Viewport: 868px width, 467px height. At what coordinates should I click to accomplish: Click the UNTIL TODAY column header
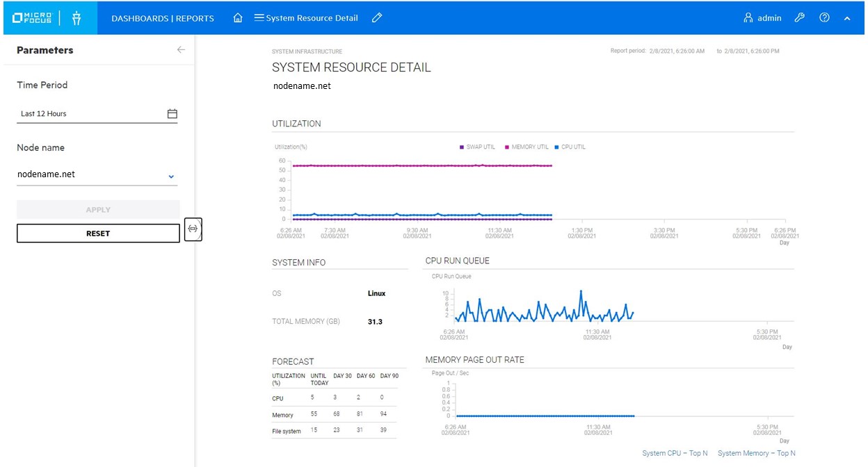[x=319, y=379]
